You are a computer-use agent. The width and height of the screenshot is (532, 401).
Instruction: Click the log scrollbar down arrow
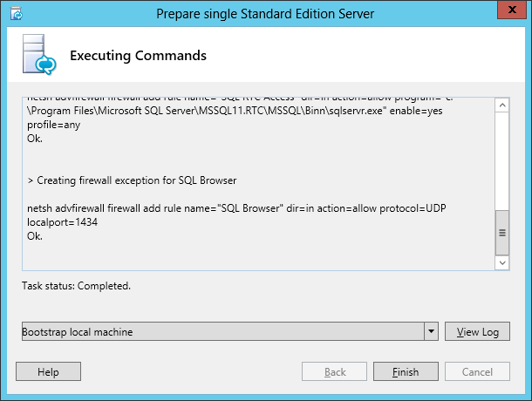pos(501,261)
